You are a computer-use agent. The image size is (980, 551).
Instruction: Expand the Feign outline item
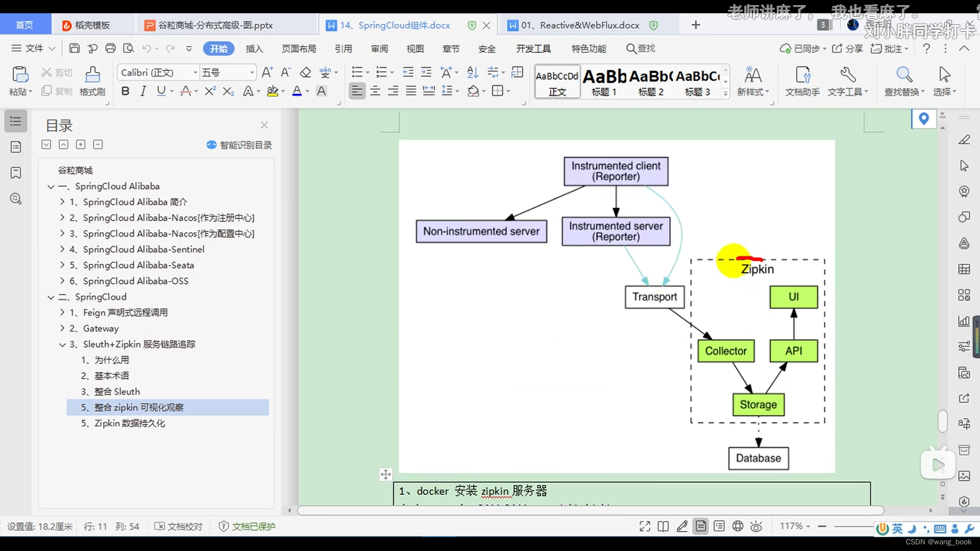(62, 313)
